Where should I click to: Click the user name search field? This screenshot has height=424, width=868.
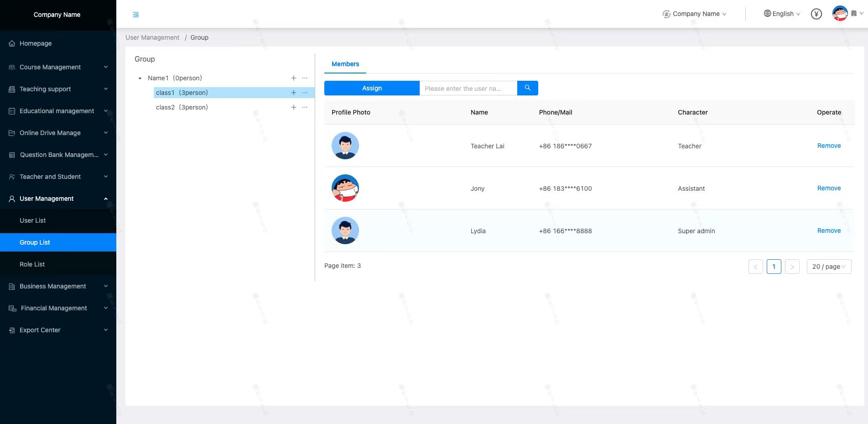468,88
